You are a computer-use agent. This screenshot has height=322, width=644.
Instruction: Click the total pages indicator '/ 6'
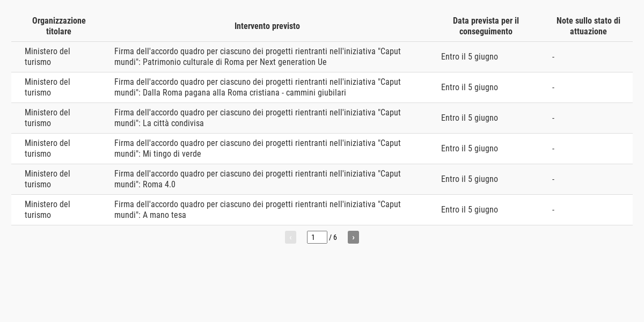tap(333, 237)
